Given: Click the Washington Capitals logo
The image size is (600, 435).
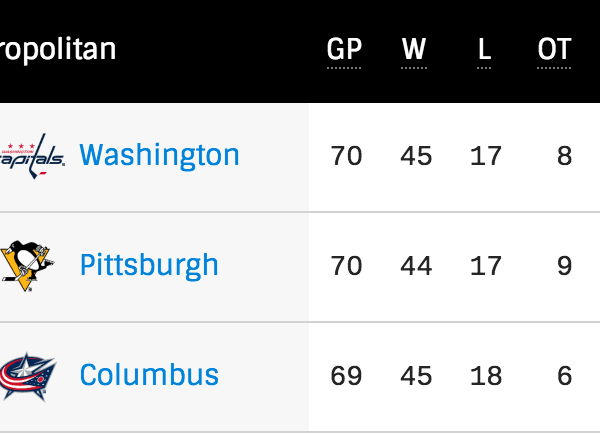Looking at the screenshot, I should [32, 156].
